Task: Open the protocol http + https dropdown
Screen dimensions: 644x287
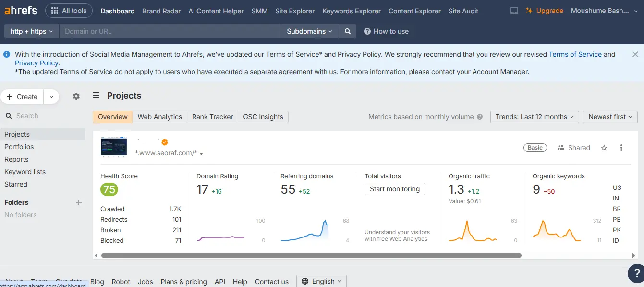Action: tap(32, 31)
